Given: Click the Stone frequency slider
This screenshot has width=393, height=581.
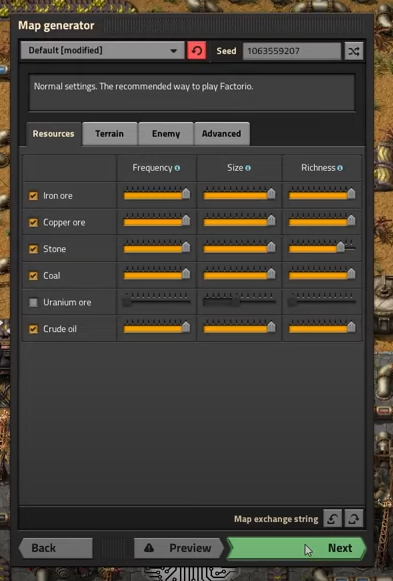Looking at the screenshot, I should [x=157, y=247].
